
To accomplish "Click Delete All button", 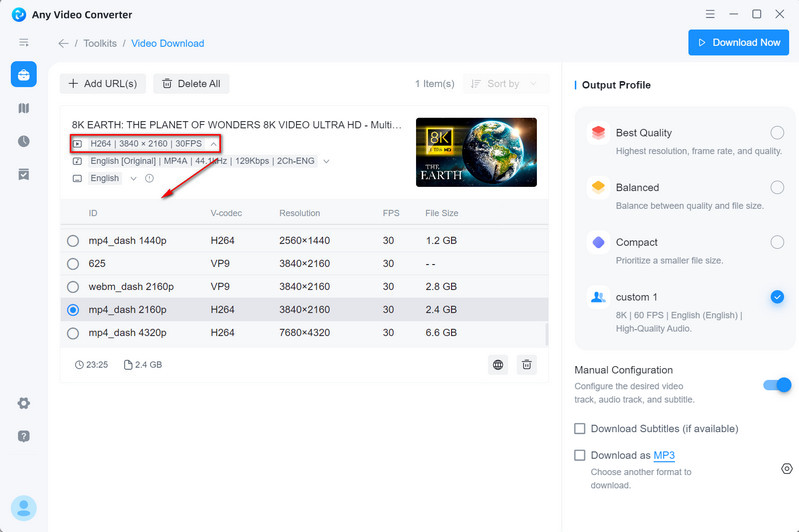I will coord(191,84).
